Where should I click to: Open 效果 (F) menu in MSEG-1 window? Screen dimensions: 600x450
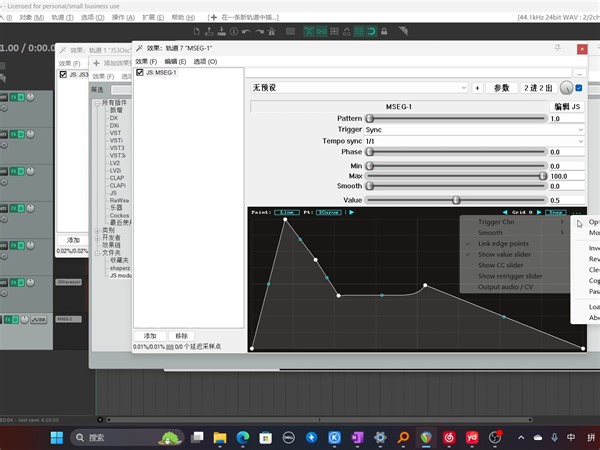[x=146, y=62]
